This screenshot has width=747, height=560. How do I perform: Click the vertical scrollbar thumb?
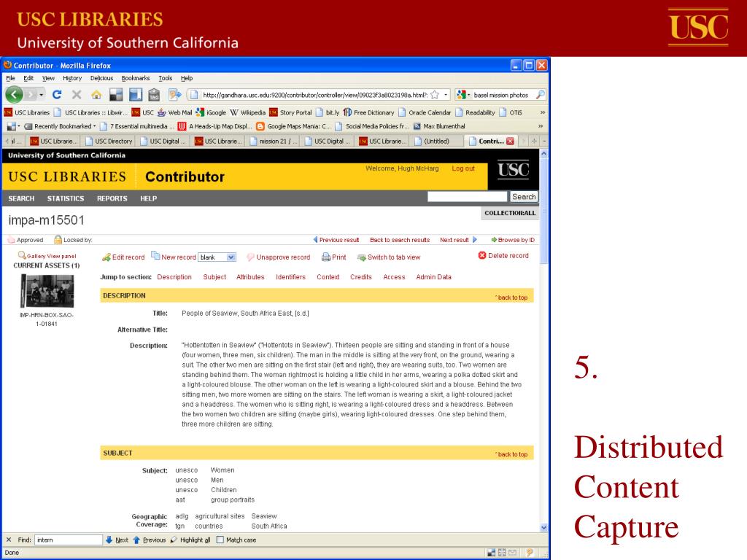pyautogui.click(x=544, y=211)
